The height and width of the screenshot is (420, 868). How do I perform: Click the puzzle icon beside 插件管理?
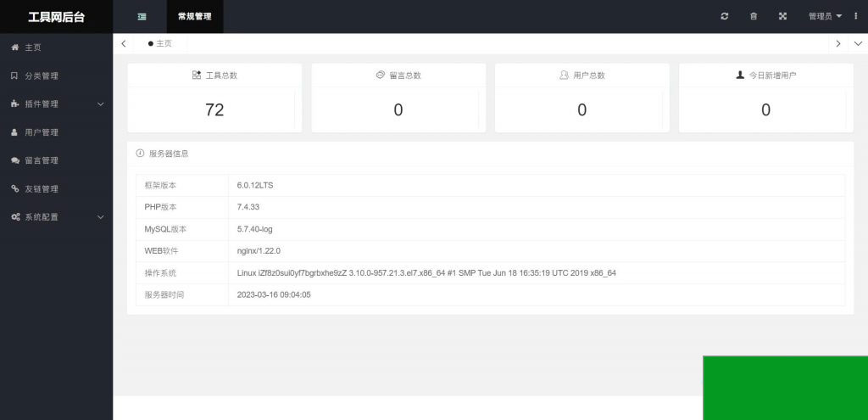coord(15,104)
